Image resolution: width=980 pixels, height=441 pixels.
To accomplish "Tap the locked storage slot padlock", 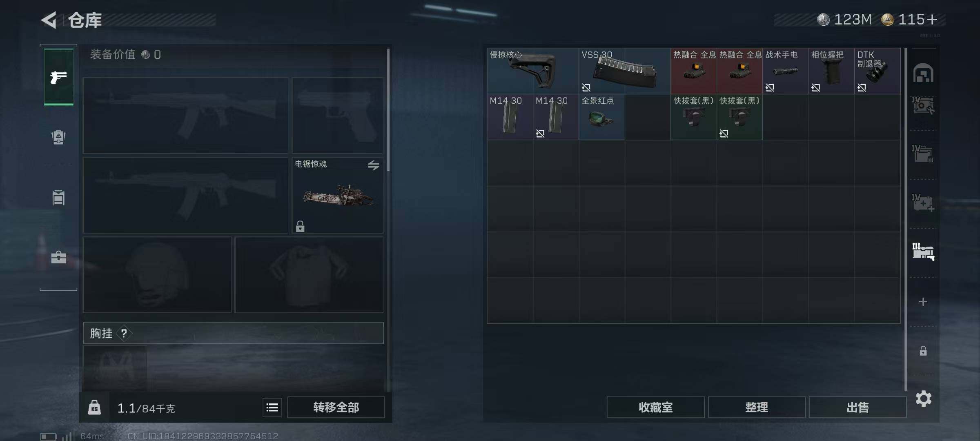I will pos(923,351).
